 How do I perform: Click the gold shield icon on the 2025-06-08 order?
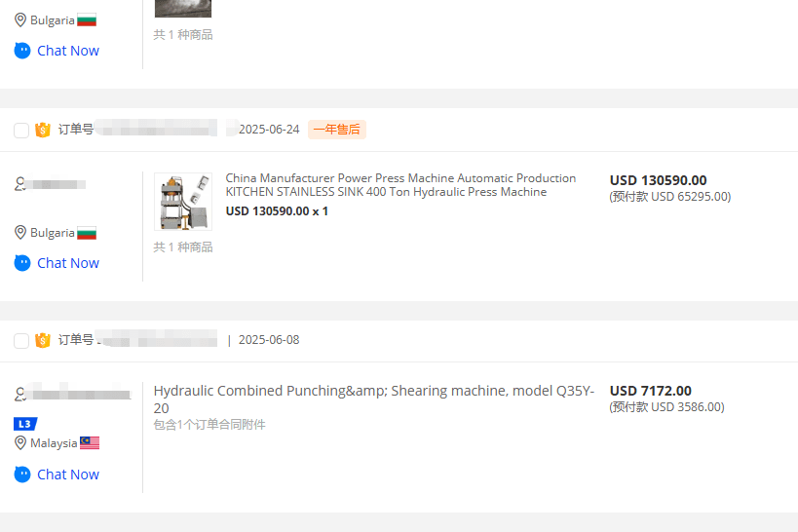[43, 341]
